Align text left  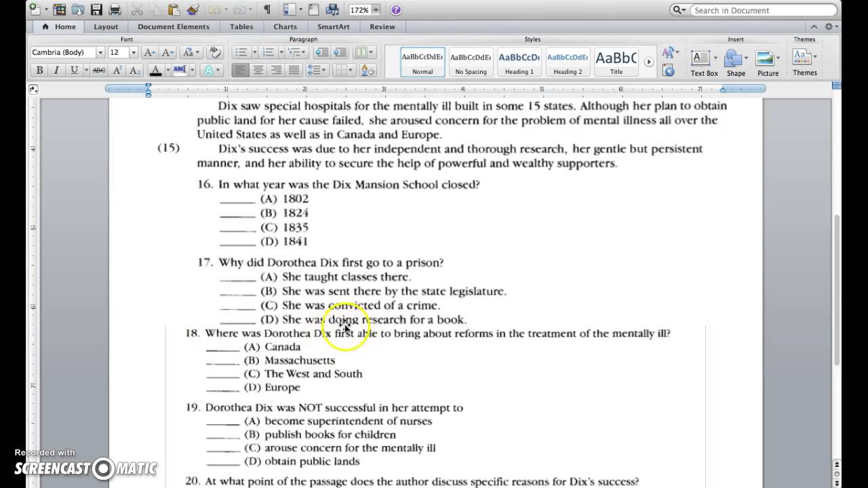(240, 70)
